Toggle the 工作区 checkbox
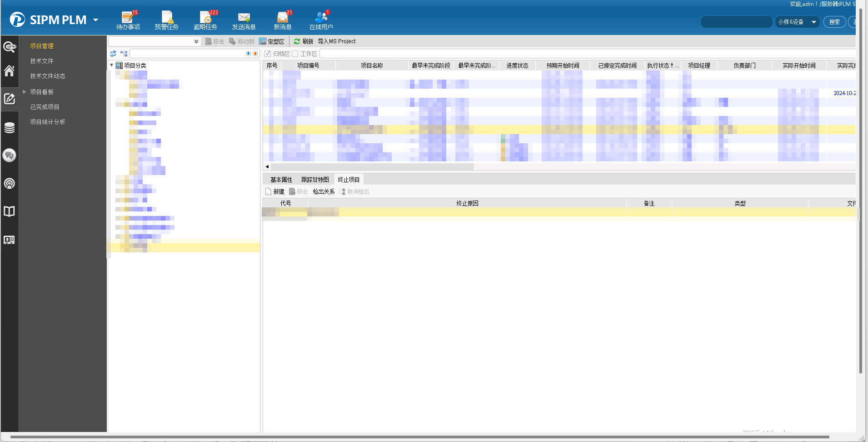Viewport: 868px width, 442px height. (x=295, y=54)
